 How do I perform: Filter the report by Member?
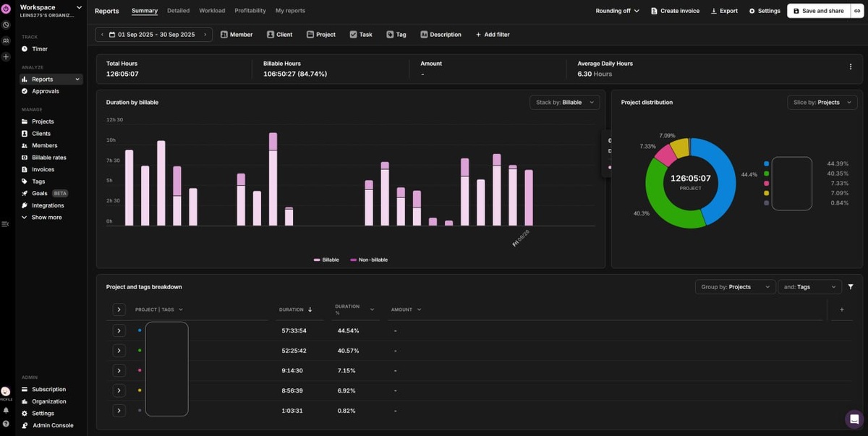pyautogui.click(x=237, y=35)
